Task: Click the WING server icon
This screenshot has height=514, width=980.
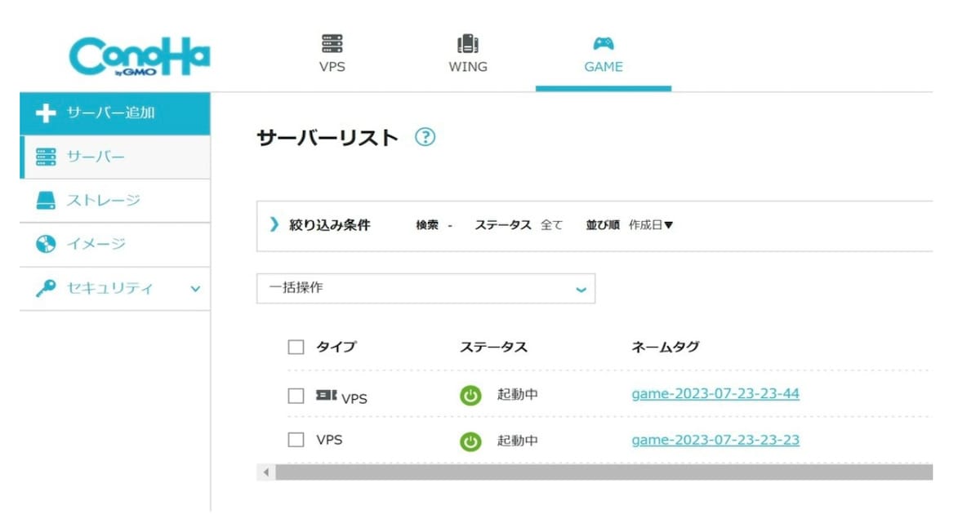Action: click(468, 43)
